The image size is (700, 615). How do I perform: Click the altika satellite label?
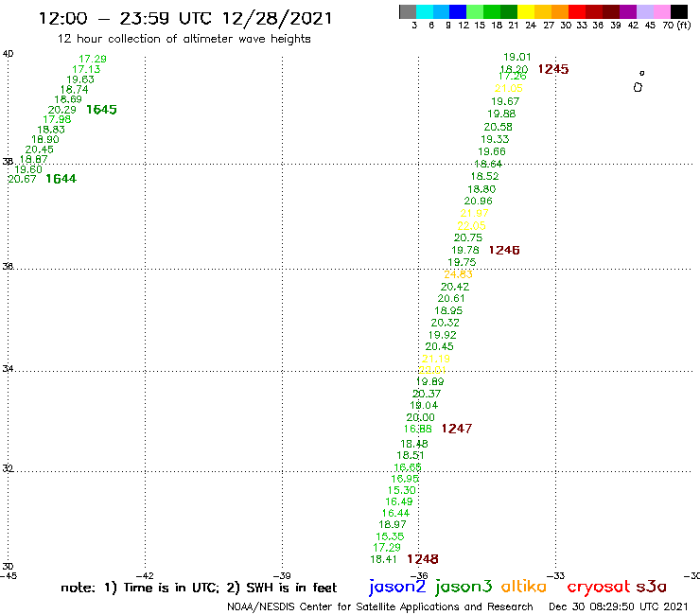pos(524,586)
